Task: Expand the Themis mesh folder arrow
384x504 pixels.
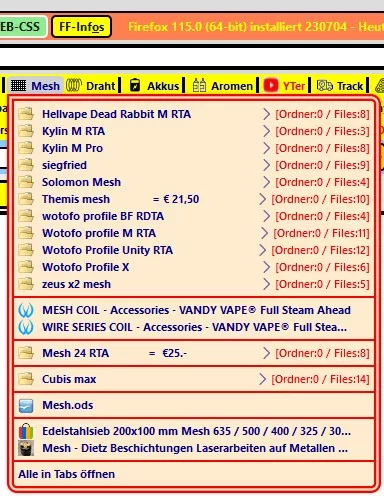Action: [x=262, y=199]
